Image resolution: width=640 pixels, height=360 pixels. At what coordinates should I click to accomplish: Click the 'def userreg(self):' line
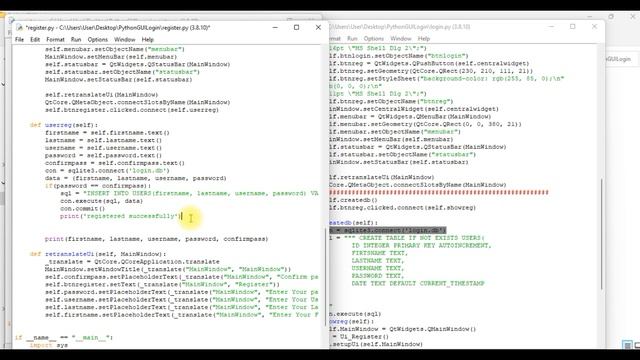coord(64,125)
